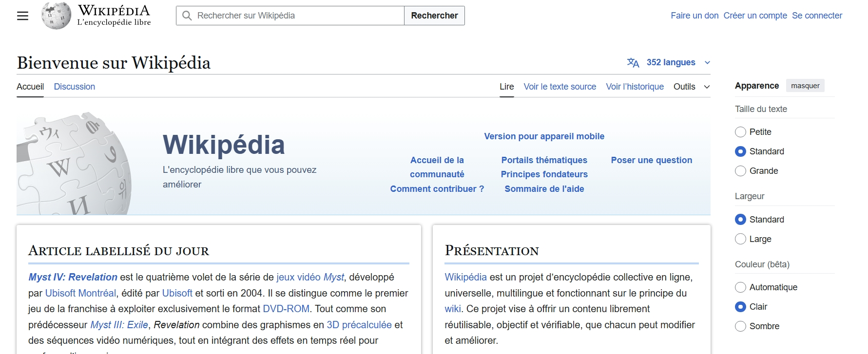
Task: Focus the Rechercher sur Wikipédia search field
Action: pos(290,16)
